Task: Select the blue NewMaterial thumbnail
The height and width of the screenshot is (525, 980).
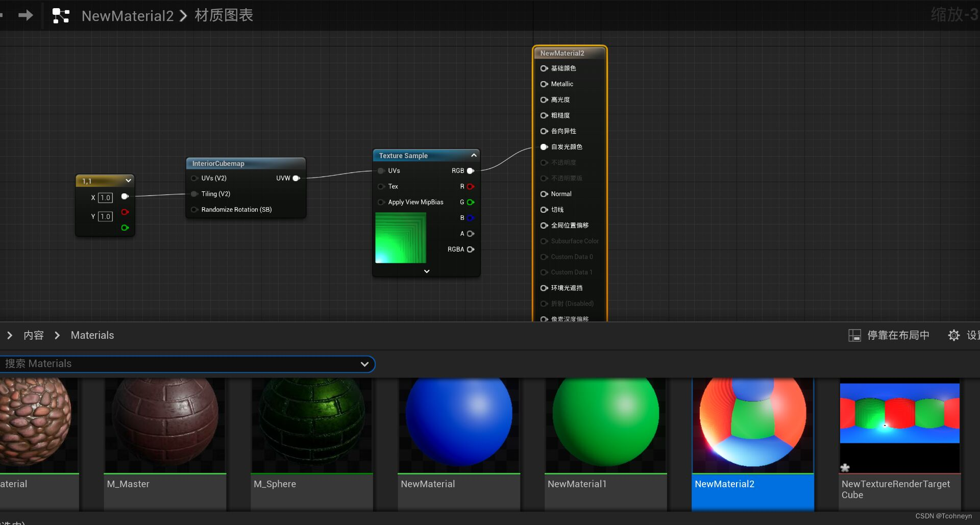Action: tap(459, 425)
